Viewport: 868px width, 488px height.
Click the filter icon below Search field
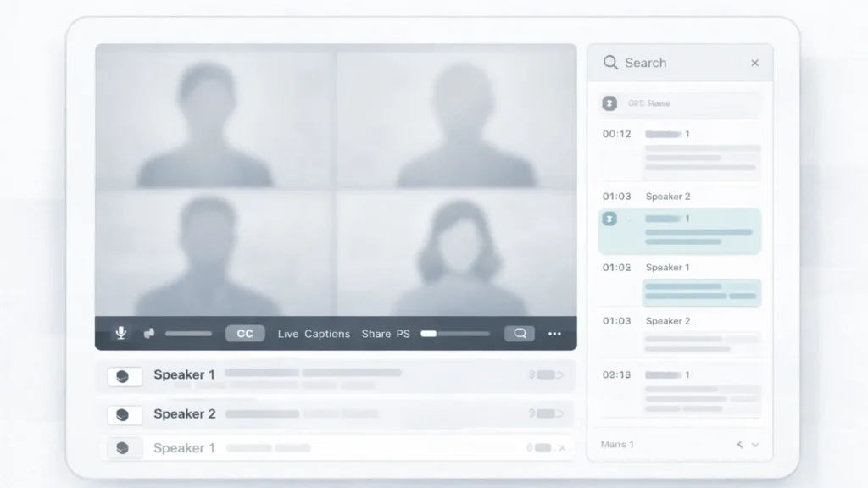tap(609, 103)
